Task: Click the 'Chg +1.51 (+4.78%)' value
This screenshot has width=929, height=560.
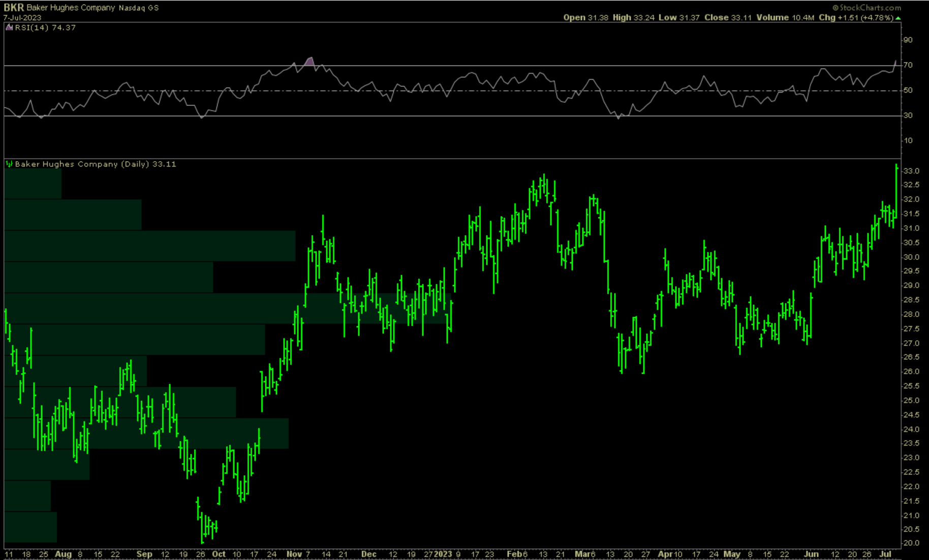Action: coord(856,17)
